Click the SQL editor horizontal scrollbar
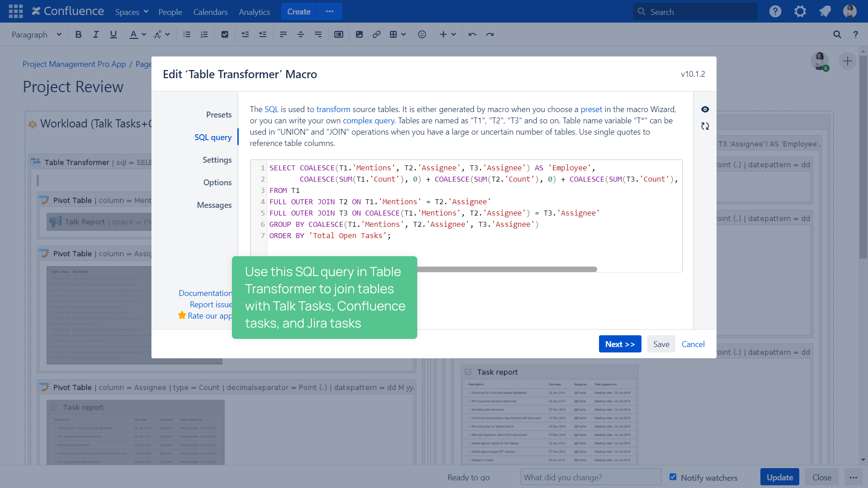Screen dimensions: 868x488 [x=507, y=269]
